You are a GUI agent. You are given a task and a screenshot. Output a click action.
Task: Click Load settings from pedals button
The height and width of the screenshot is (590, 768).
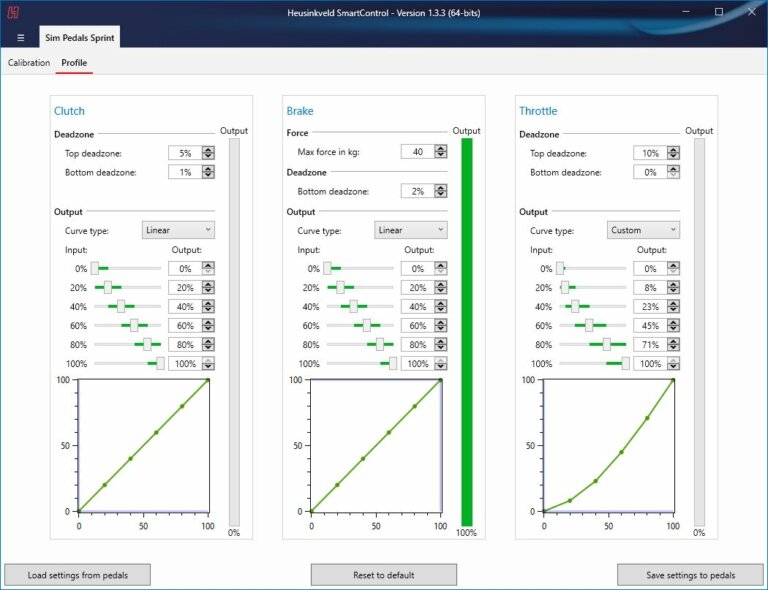click(77, 575)
